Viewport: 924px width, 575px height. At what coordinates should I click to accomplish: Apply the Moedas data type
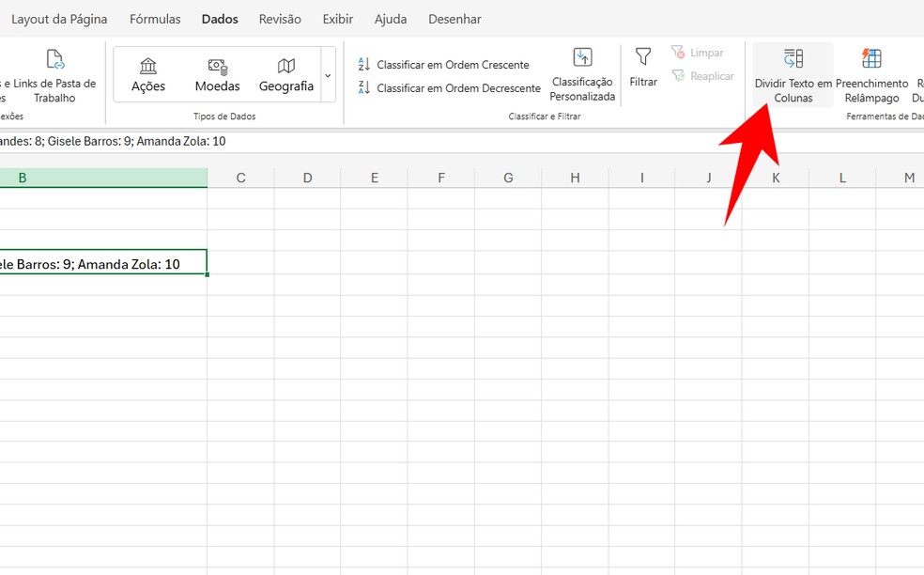pyautogui.click(x=217, y=74)
